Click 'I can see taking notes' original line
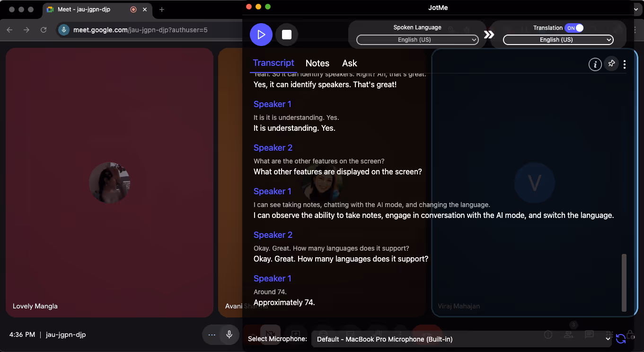The width and height of the screenshot is (644, 352). pyautogui.click(x=371, y=205)
